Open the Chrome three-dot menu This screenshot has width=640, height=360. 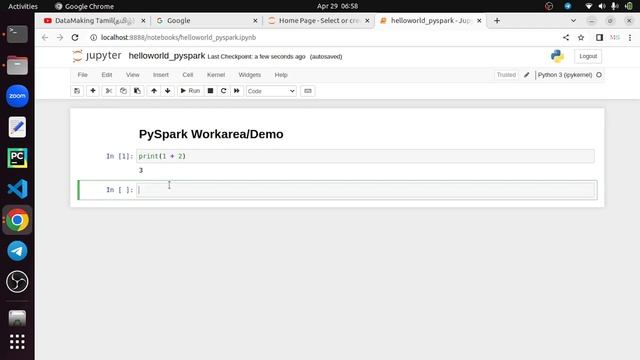pyautogui.click(x=630, y=38)
